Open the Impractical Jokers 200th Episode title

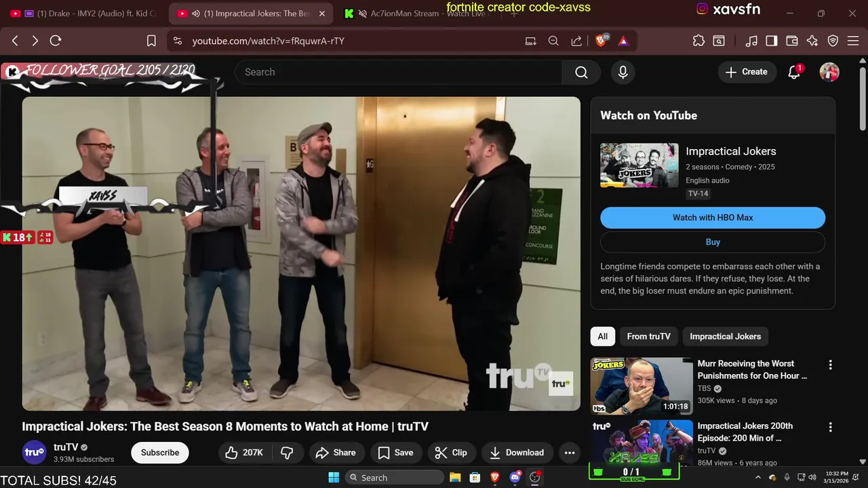745,432
